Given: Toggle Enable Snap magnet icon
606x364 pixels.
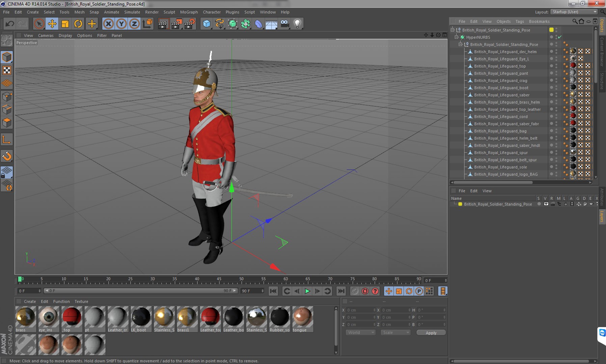Looking at the screenshot, I should pos(7,156).
